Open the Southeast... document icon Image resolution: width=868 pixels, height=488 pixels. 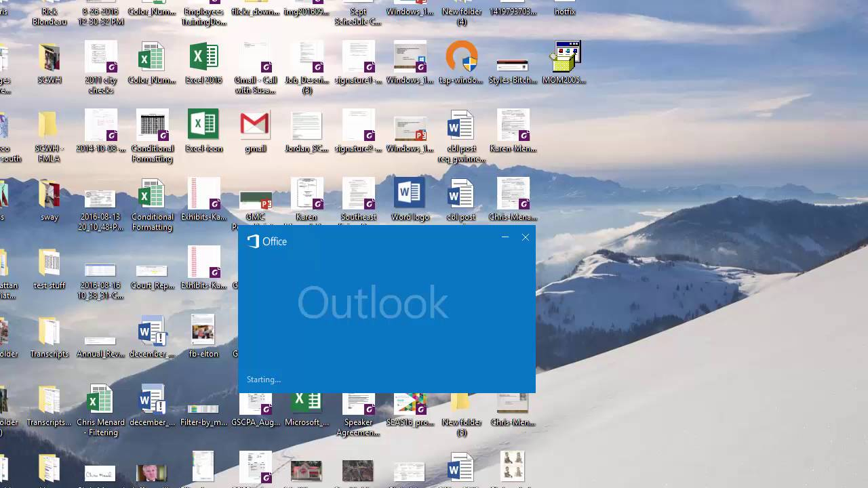coord(358,193)
